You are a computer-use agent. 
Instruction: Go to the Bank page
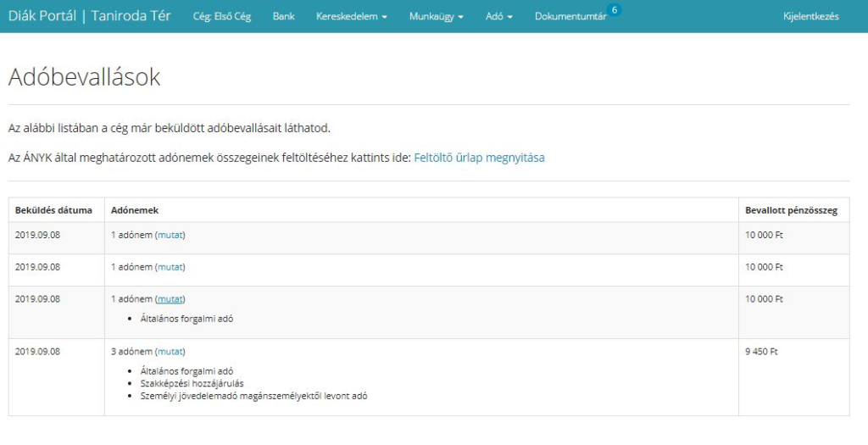point(284,16)
